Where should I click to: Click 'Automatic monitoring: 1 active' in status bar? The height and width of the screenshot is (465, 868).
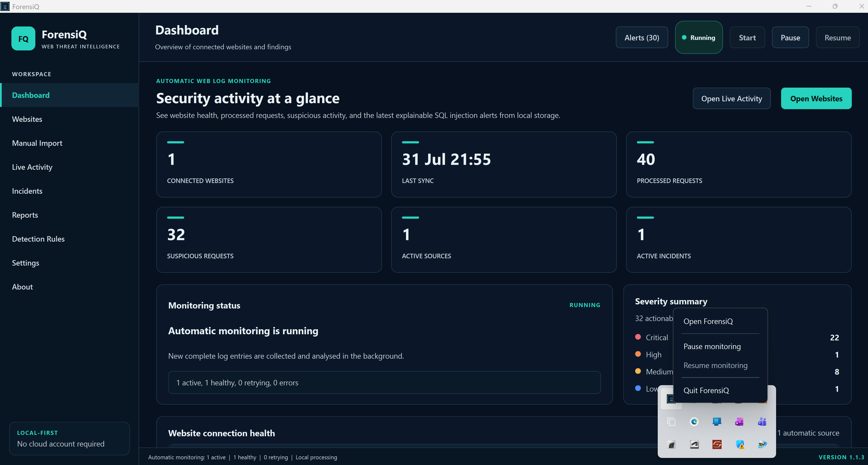187,457
